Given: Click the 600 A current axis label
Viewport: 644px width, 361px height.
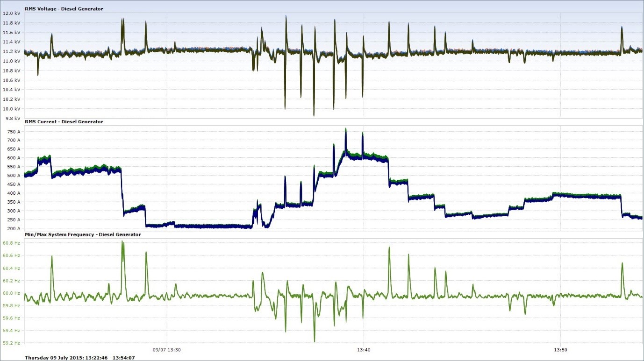Looking at the screenshot, I should [14, 158].
